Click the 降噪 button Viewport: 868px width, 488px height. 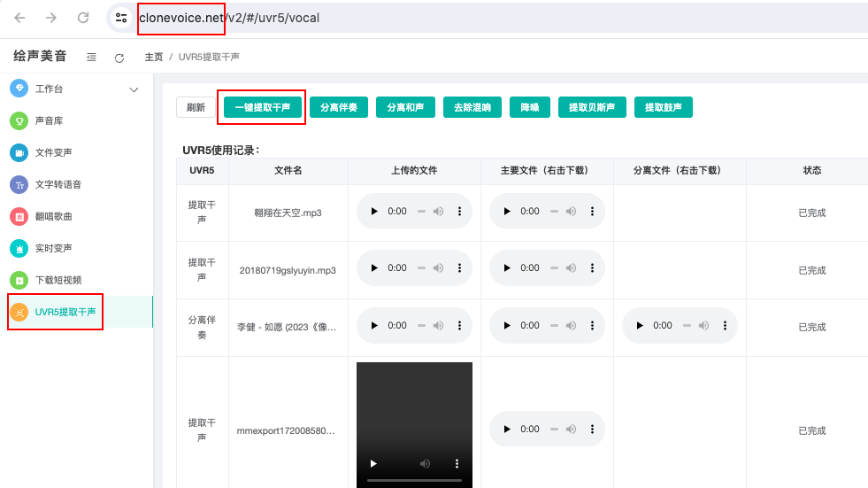point(530,107)
